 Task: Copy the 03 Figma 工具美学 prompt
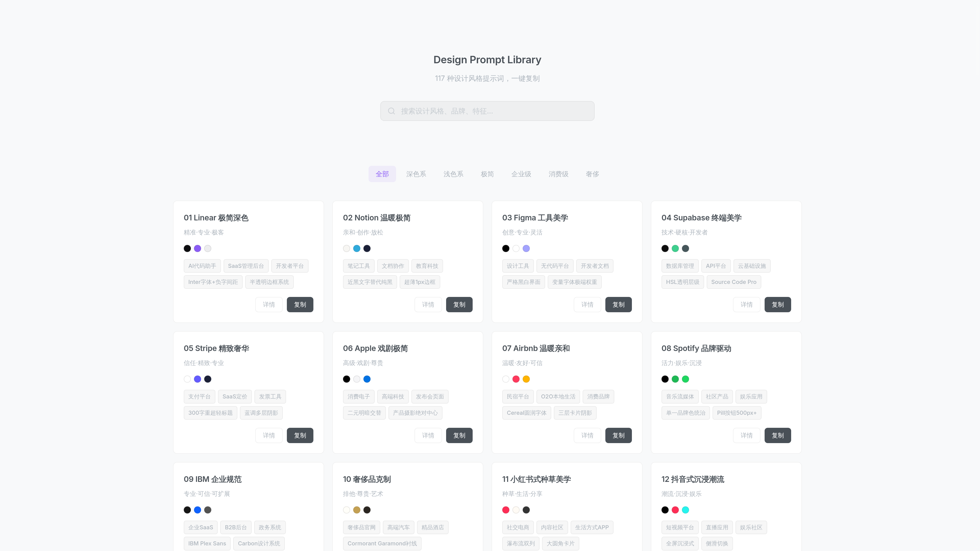pyautogui.click(x=618, y=305)
